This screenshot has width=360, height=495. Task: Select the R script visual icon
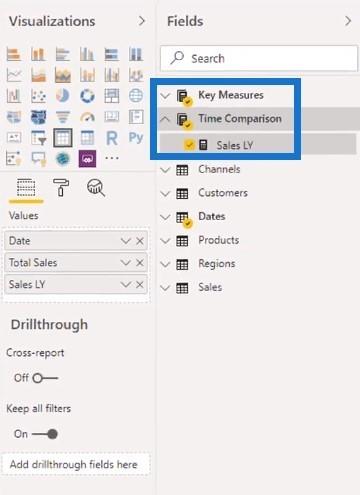point(112,138)
